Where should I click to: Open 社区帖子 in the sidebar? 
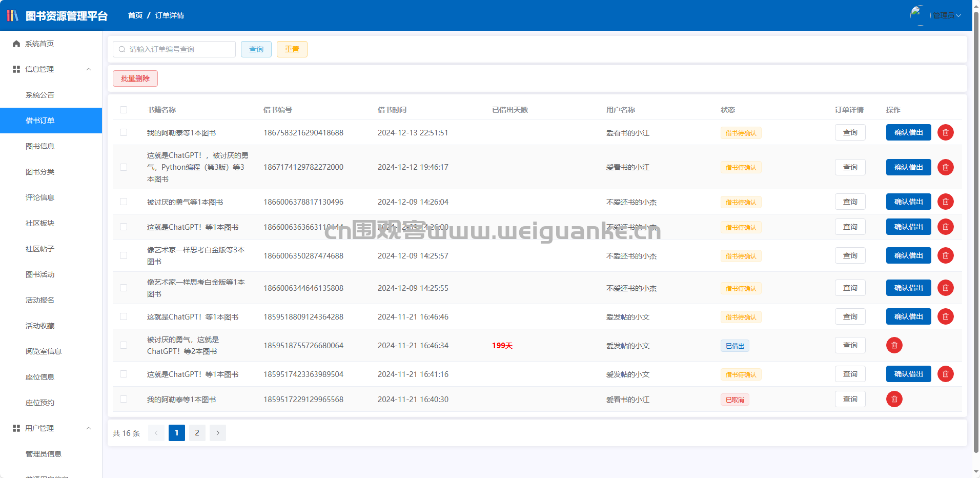click(51, 249)
